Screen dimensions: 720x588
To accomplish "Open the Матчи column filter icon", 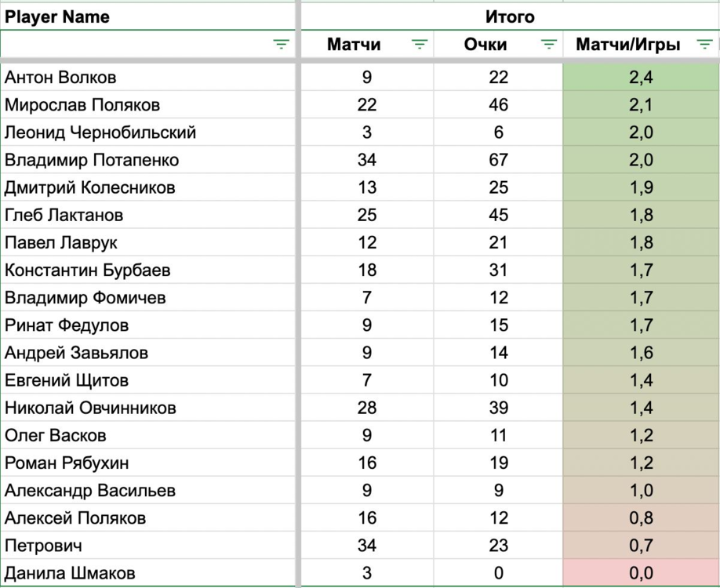I will click(420, 45).
